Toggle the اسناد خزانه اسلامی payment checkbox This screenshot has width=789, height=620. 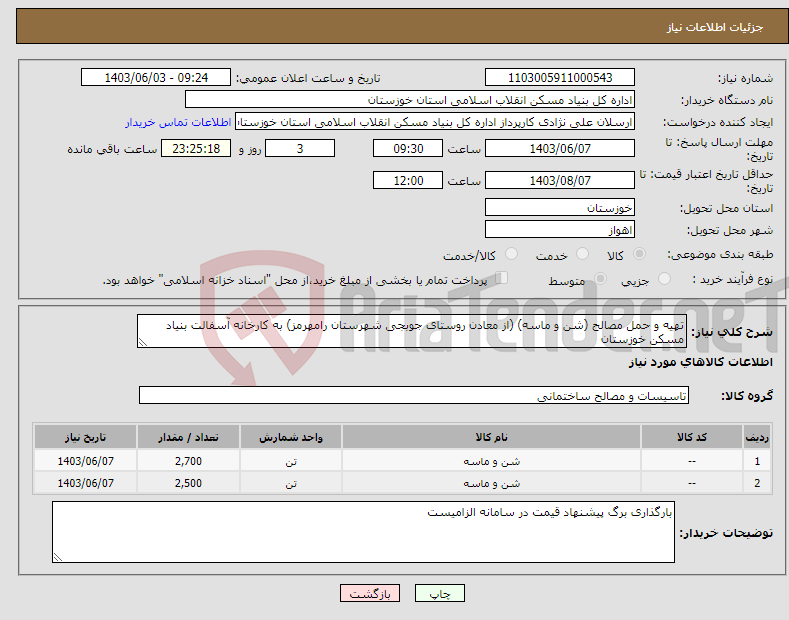[501, 278]
